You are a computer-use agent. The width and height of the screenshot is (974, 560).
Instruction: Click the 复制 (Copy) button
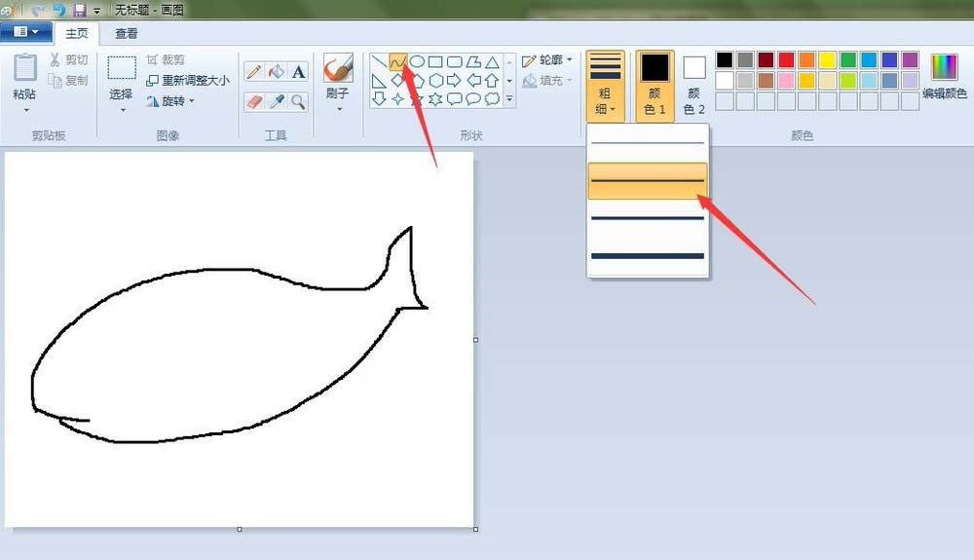point(69,80)
